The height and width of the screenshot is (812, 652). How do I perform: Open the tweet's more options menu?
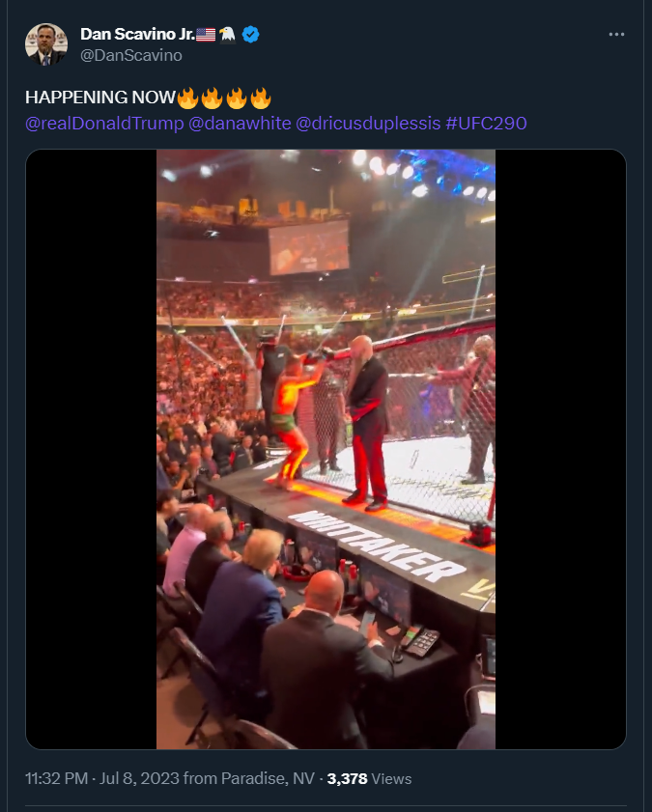(616, 35)
